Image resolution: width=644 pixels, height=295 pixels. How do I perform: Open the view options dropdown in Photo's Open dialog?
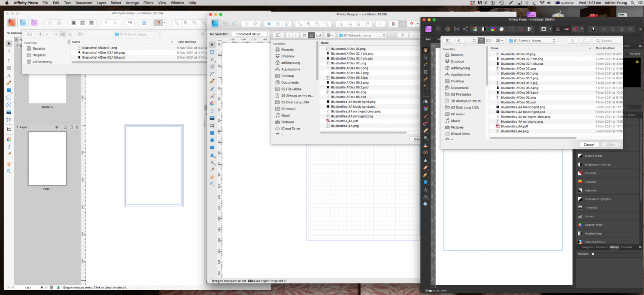(x=499, y=40)
